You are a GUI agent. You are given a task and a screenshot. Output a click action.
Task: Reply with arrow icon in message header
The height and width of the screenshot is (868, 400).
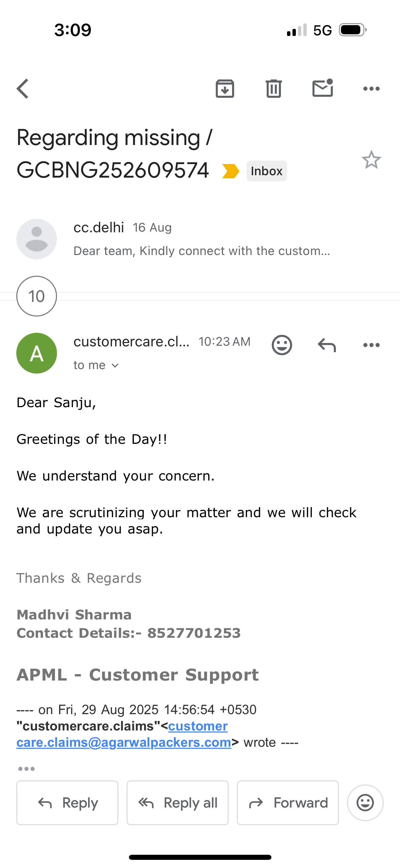(327, 345)
